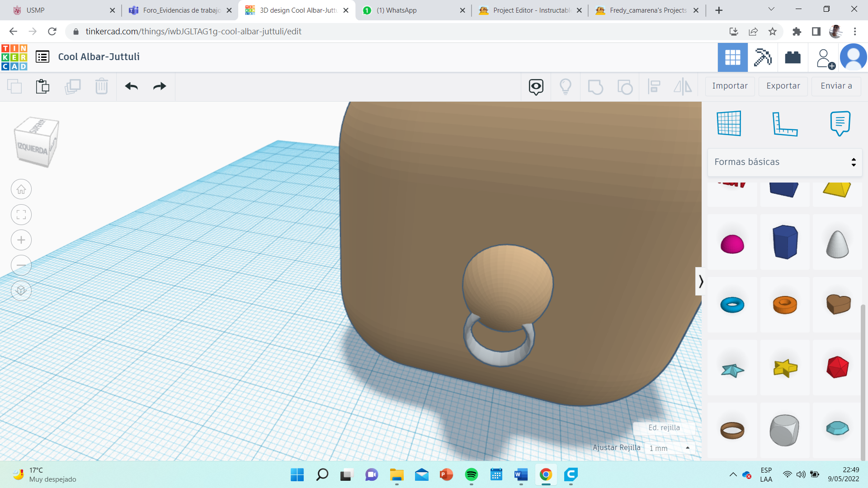Open the Notes tool
Screen dimensions: 868x488
pyautogui.click(x=840, y=123)
